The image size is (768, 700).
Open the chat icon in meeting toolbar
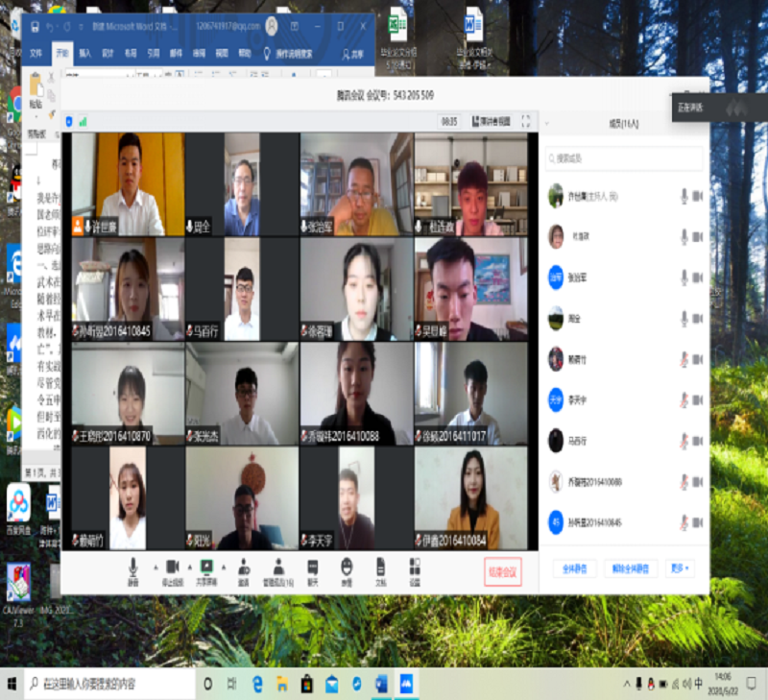tap(313, 567)
